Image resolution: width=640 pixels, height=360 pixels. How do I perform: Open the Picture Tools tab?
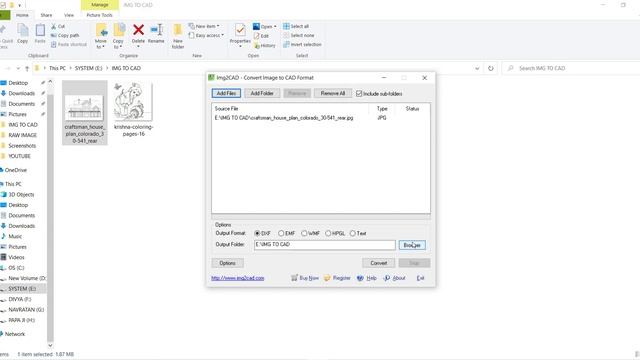[100, 15]
